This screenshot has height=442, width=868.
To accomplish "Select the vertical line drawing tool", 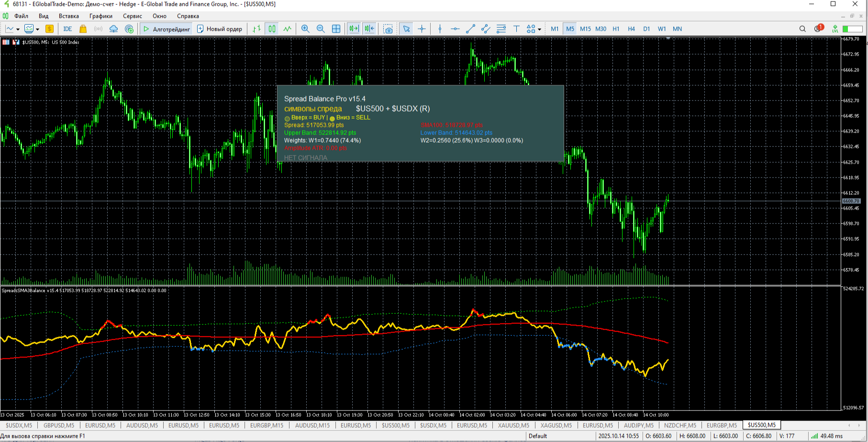I will click(440, 29).
